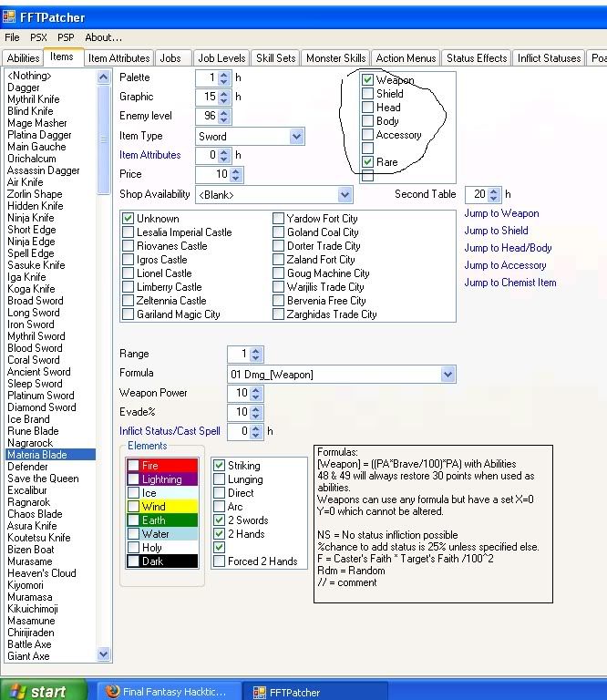607x700 pixels.
Task: Click the Graphic value stepper
Action: pos(224,97)
